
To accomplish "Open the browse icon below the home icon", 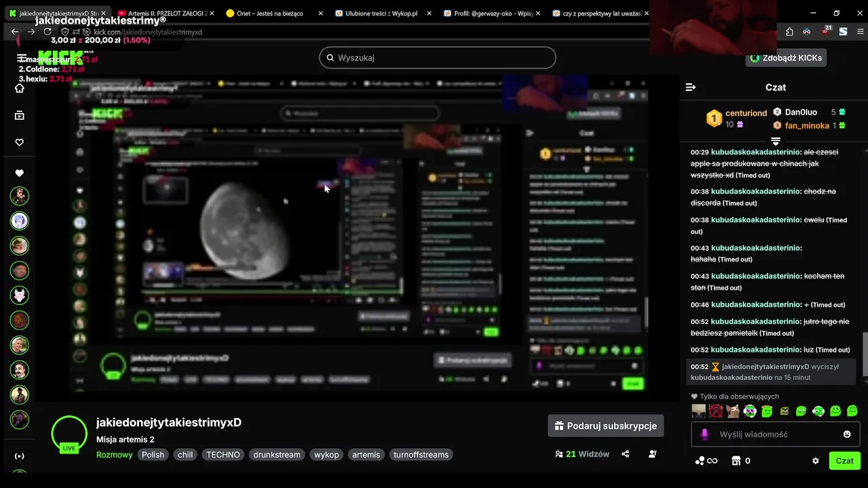I will click(20, 115).
